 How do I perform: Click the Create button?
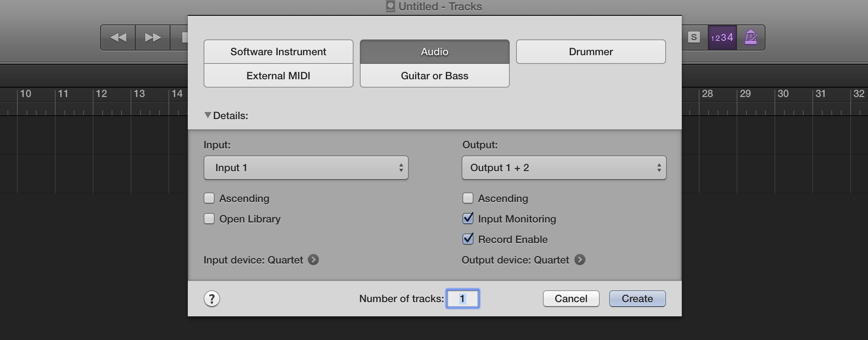click(x=637, y=299)
